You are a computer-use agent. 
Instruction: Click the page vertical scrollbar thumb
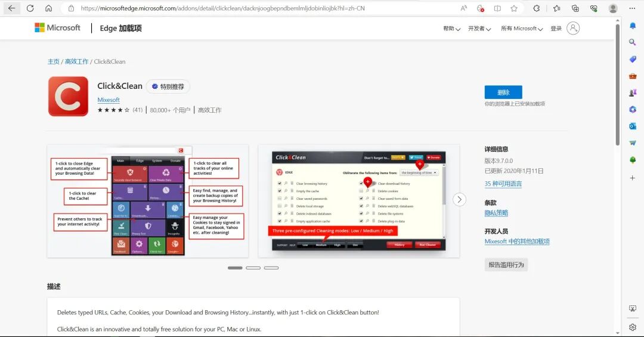pos(617,84)
